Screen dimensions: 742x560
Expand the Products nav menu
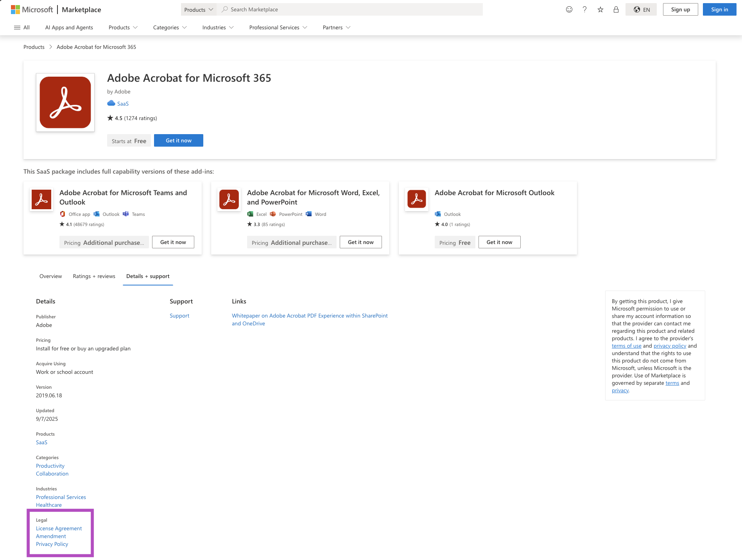click(123, 27)
